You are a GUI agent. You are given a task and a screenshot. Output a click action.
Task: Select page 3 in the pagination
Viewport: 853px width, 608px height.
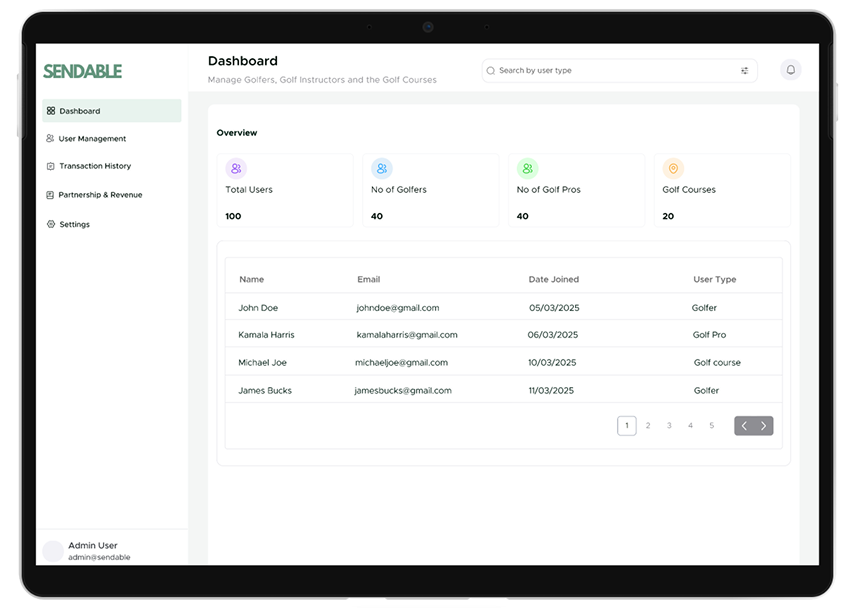669,425
